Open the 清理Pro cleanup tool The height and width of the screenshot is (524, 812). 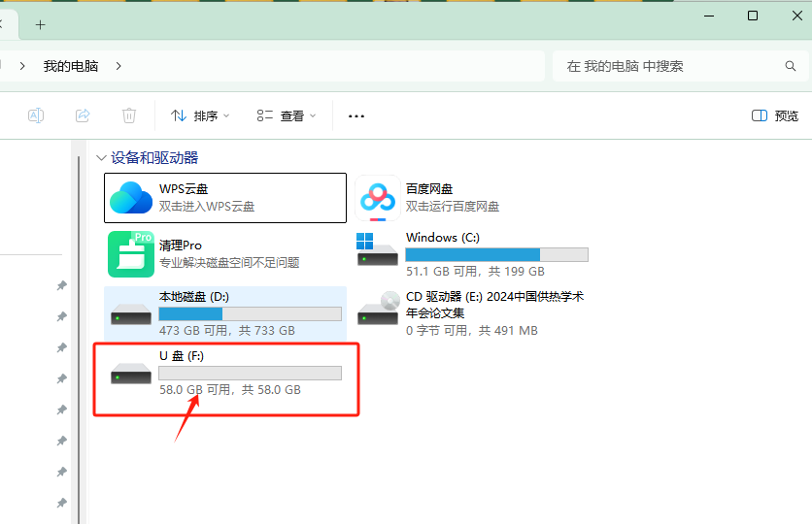click(131, 254)
